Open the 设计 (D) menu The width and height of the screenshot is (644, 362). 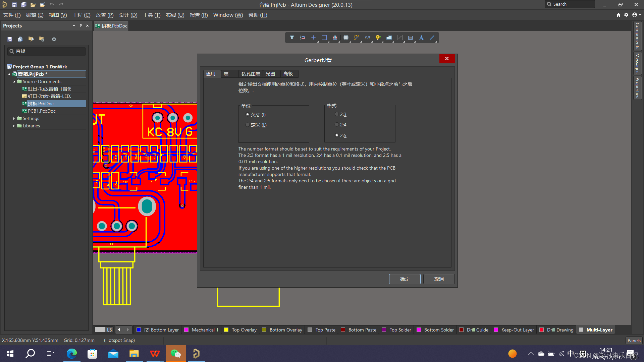pos(128,15)
